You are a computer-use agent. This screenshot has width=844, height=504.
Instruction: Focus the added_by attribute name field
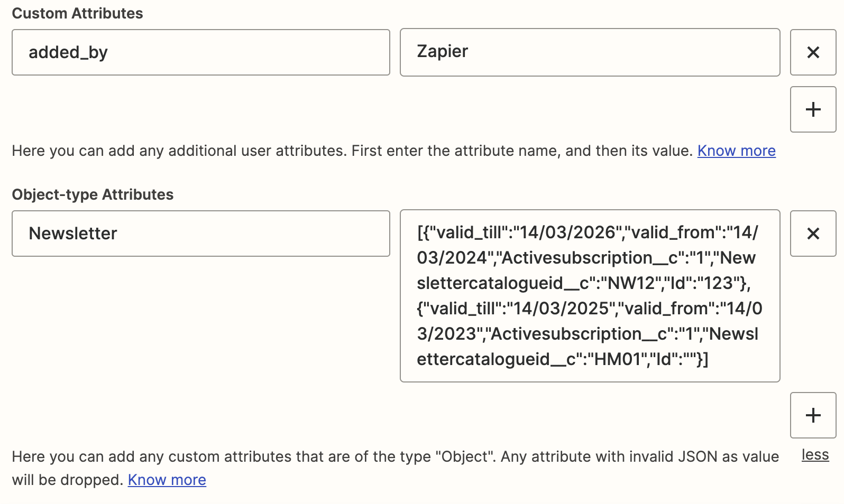(x=201, y=52)
